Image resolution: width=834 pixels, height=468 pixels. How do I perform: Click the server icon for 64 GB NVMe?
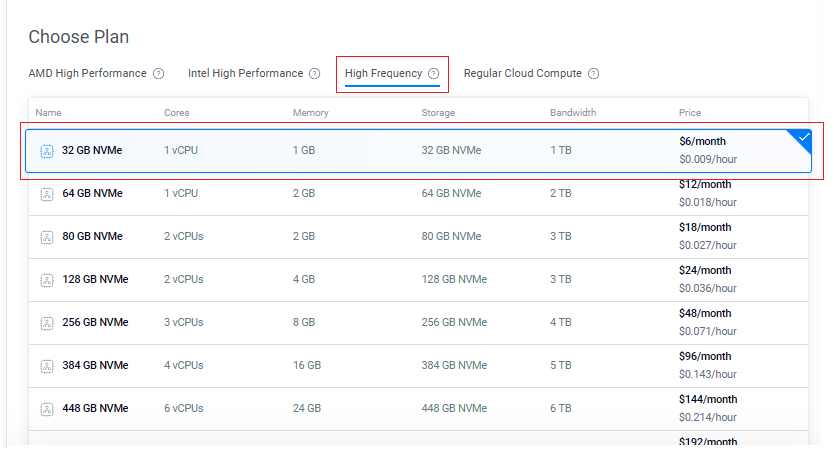point(46,194)
